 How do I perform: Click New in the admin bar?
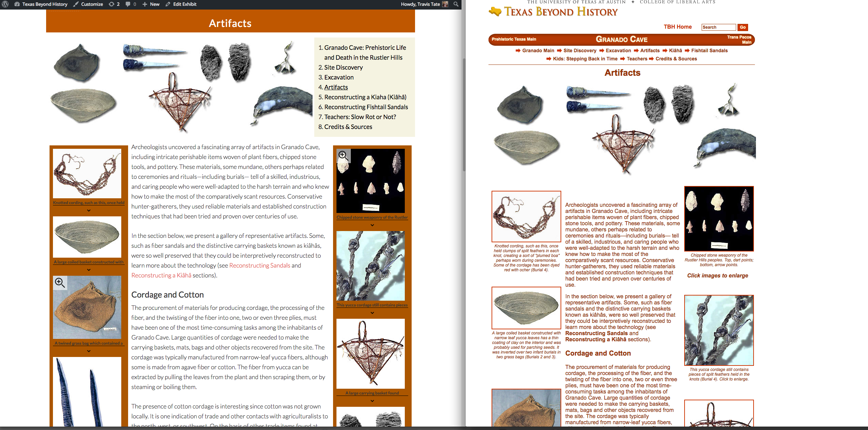[x=151, y=4]
